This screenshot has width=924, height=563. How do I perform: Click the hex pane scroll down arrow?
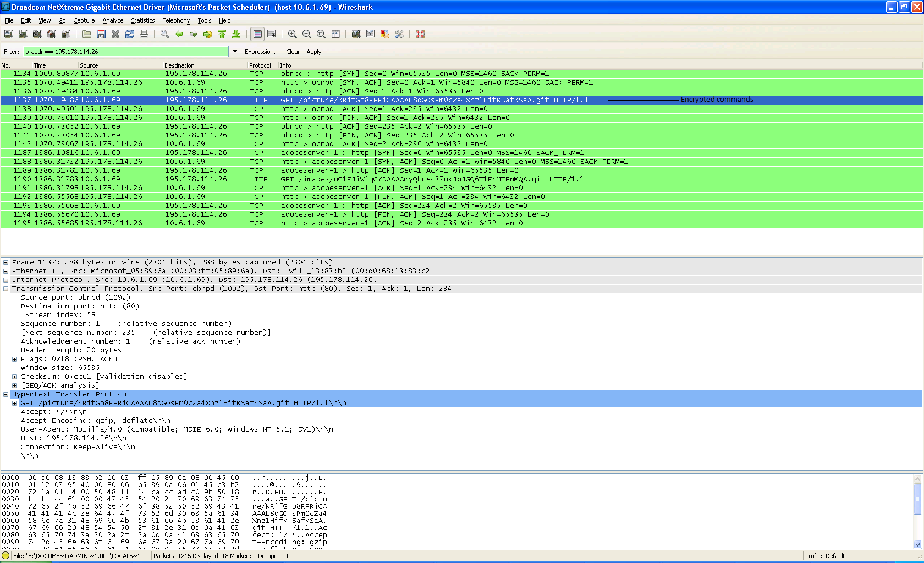click(x=917, y=544)
